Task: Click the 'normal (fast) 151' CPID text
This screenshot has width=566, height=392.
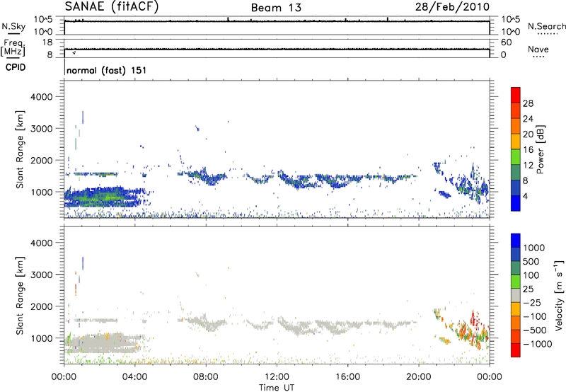Action: click(x=107, y=70)
